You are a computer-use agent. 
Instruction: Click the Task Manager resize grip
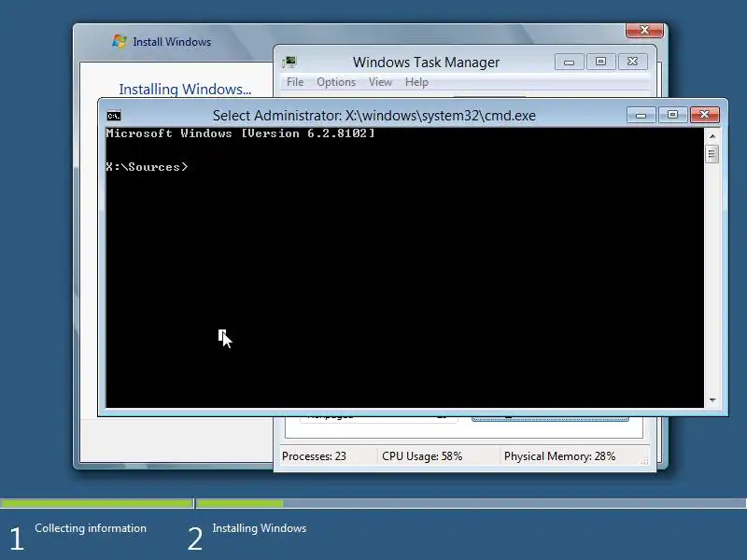click(644, 461)
